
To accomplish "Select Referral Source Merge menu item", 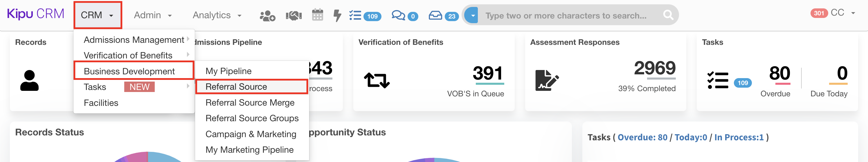I will (x=250, y=102).
